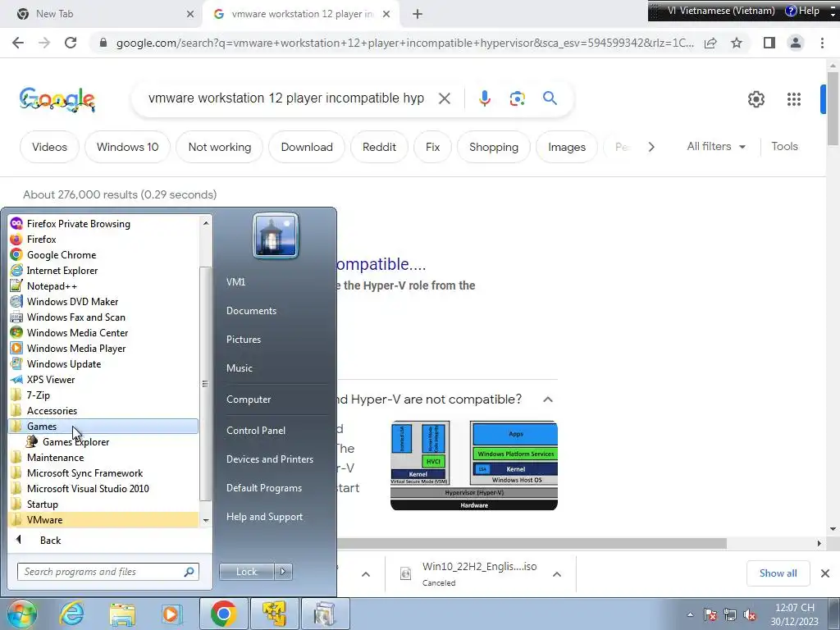840x630 pixels.
Task: Select the Images filter chip
Action: click(567, 147)
